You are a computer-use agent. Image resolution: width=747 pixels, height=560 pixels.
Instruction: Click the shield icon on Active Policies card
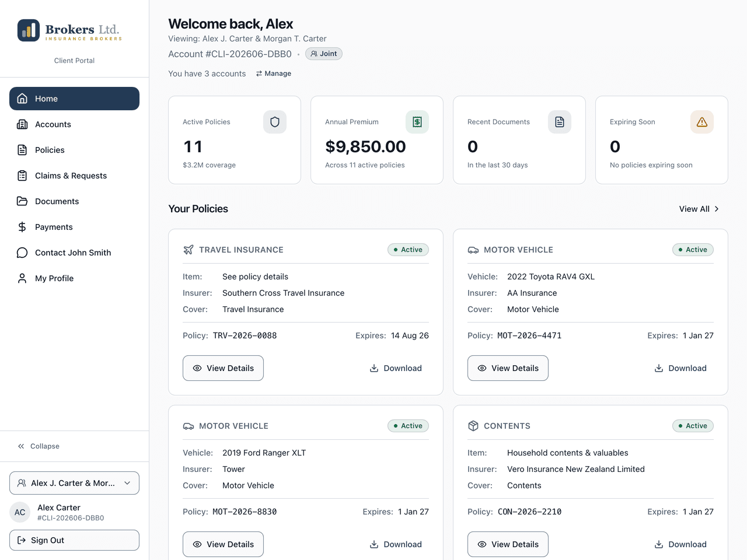pyautogui.click(x=275, y=122)
